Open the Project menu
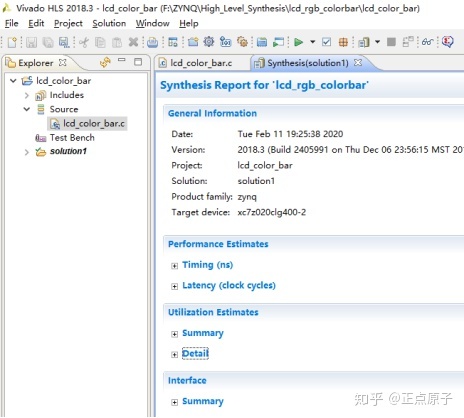The height and width of the screenshot is (418, 464). (68, 23)
